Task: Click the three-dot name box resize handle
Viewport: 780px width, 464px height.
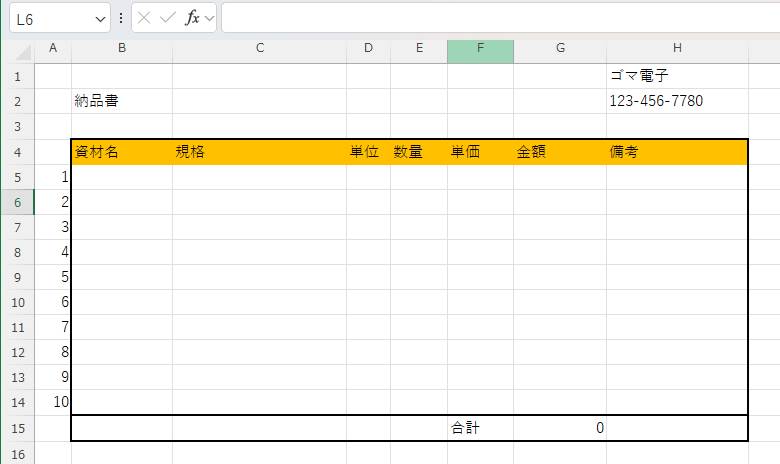Action: [x=121, y=18]
